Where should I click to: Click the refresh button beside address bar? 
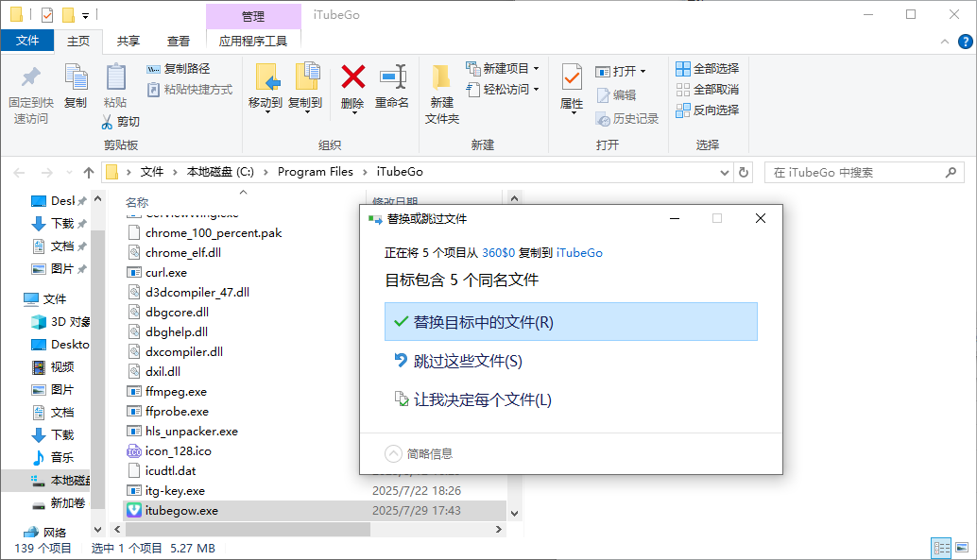pyautogui.click(x=744, y=172)
